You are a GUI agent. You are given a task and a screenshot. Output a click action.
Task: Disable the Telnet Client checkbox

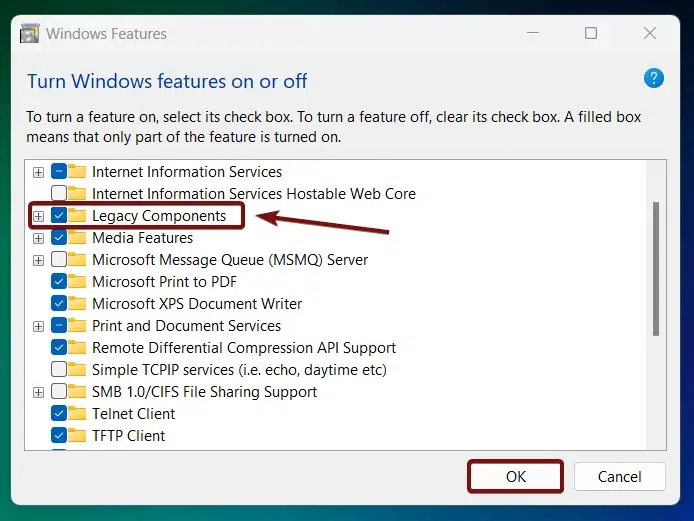point(59,414)
